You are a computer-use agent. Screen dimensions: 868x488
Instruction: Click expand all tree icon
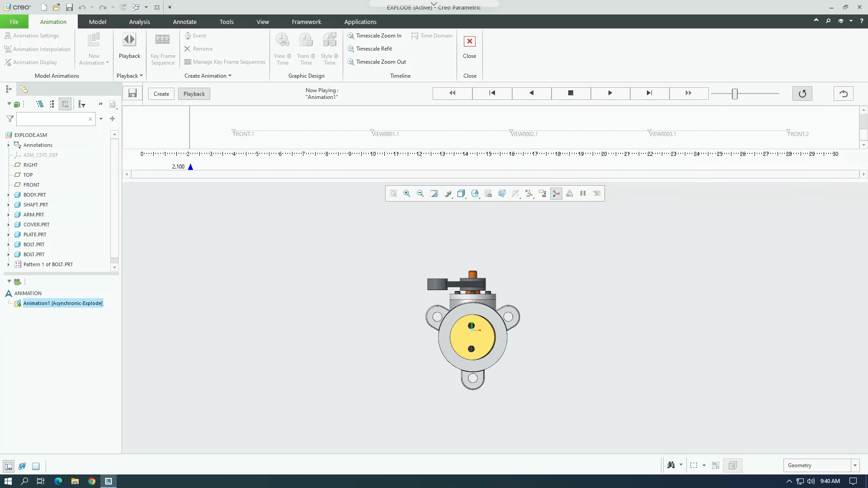coord(40,104)
